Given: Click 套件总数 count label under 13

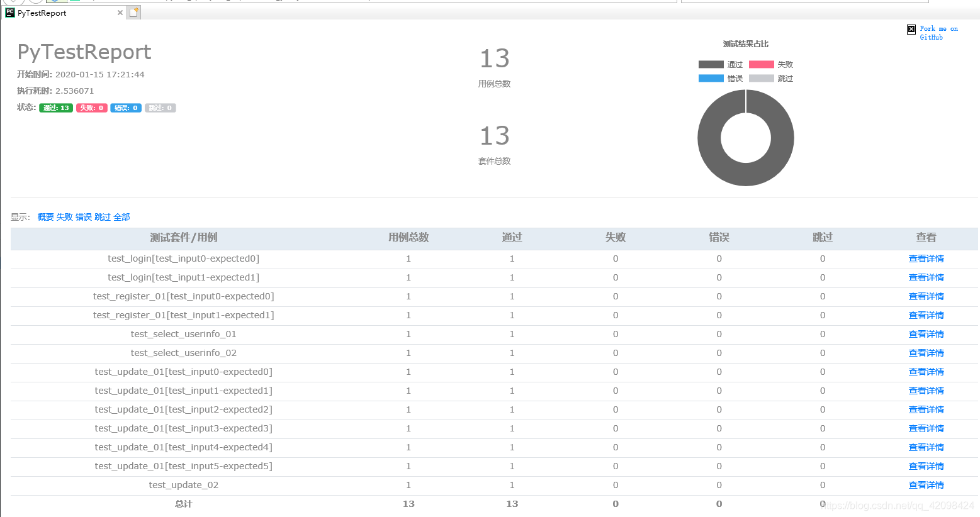Looking at the screenshot, I should pos(494,161).
